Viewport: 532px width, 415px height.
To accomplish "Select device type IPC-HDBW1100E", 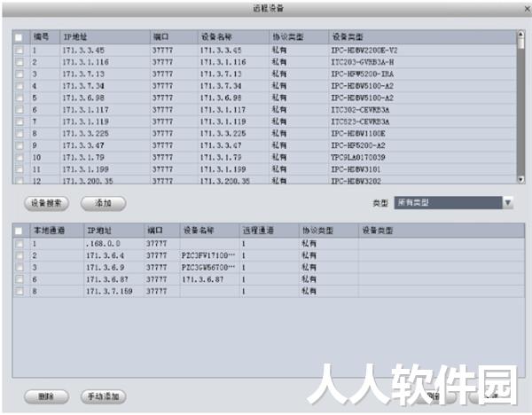I will (x=358, y=133).
